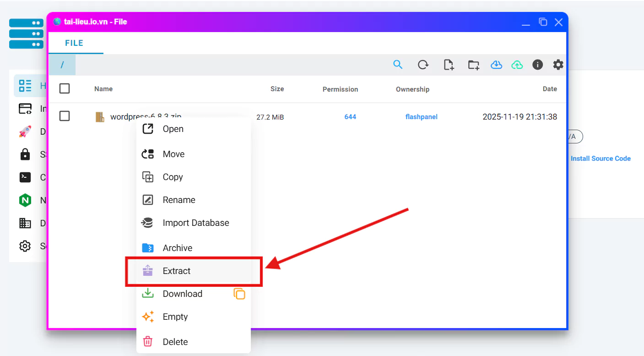Click the blue cloud download icon
The width and height of the screenshot is (644, 356).
coord(496,65)
